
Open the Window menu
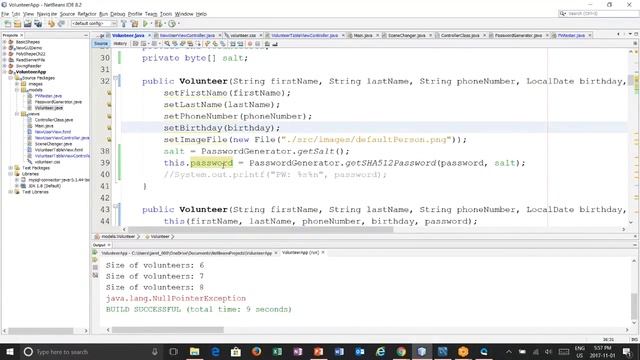[184, 14]
